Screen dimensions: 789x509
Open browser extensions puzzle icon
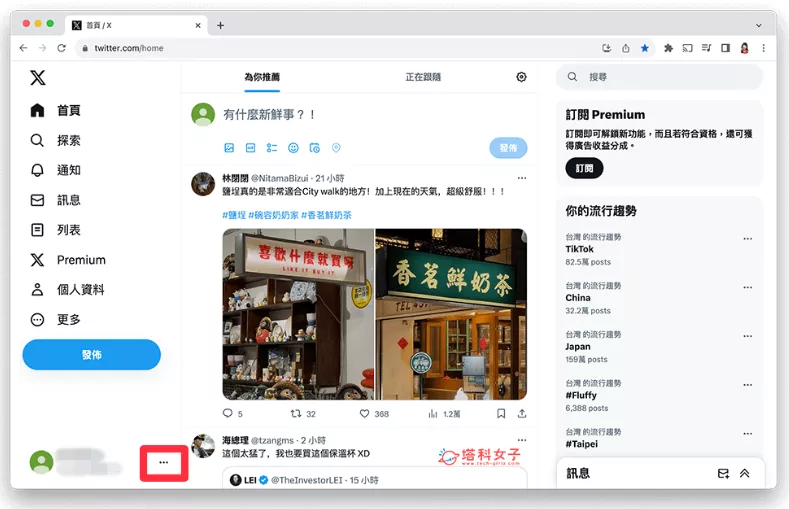[x=668, y=48]
